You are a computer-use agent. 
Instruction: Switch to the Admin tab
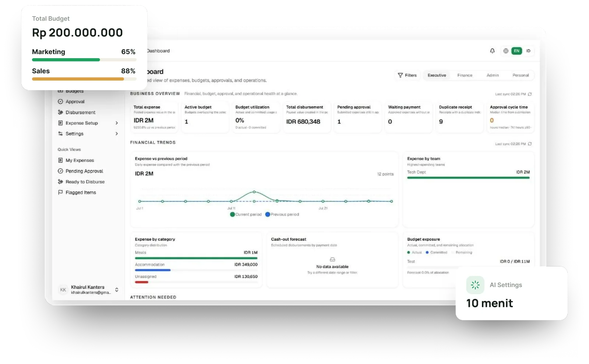click(493, 75)
